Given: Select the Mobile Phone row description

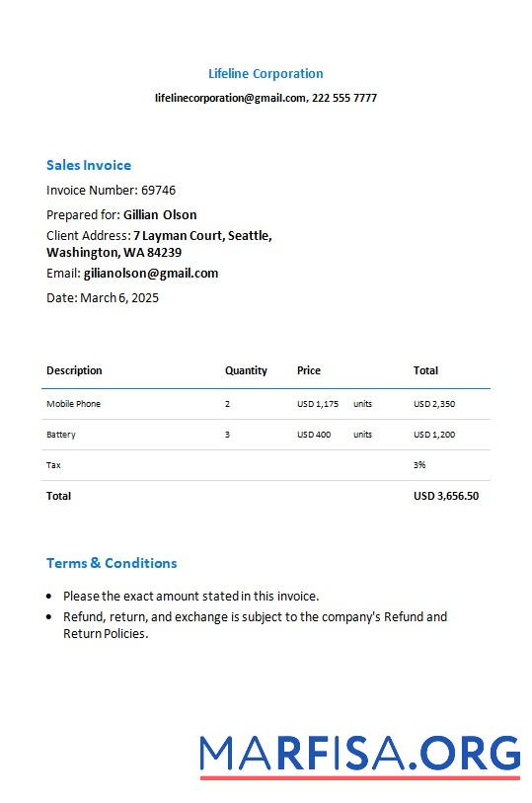Looking at the screenshot, I should 74,404.
